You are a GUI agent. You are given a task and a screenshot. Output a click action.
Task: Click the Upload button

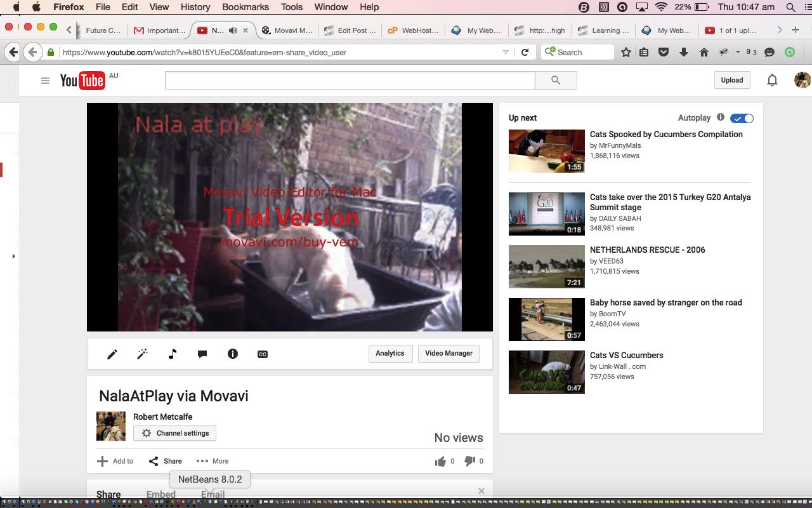click(x=731, y=80)
